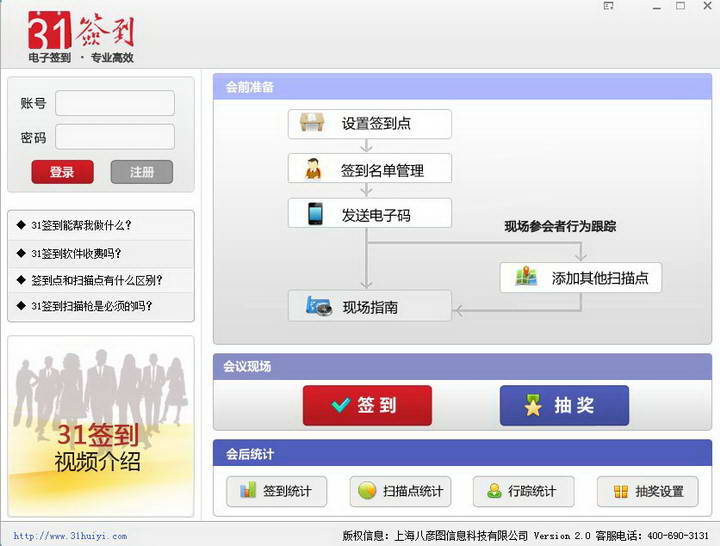Click the gray 注册 button
Screen dimensions: 720x546
pyautogui.click(x=141, y=172)
